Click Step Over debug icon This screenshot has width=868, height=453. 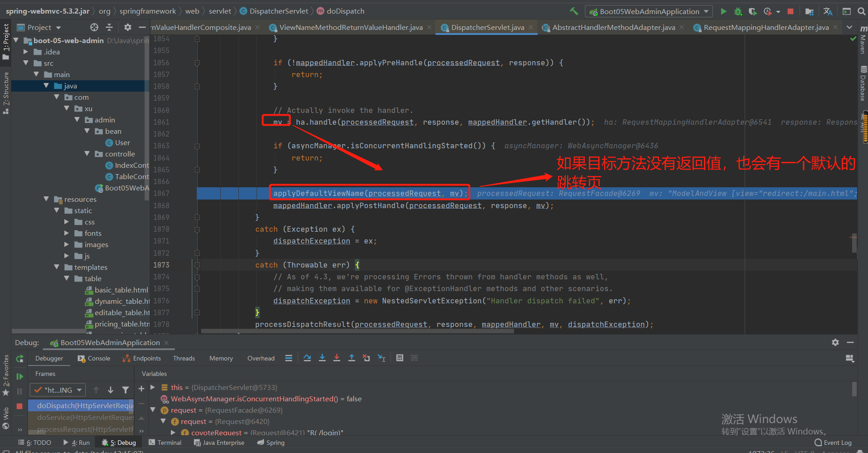click(x=307, y=358)
